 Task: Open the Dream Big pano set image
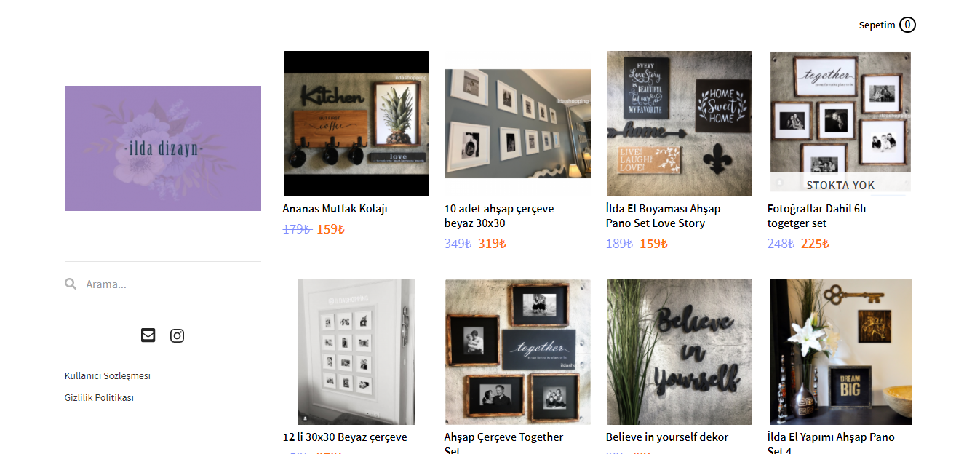click(x=841, y=352)
